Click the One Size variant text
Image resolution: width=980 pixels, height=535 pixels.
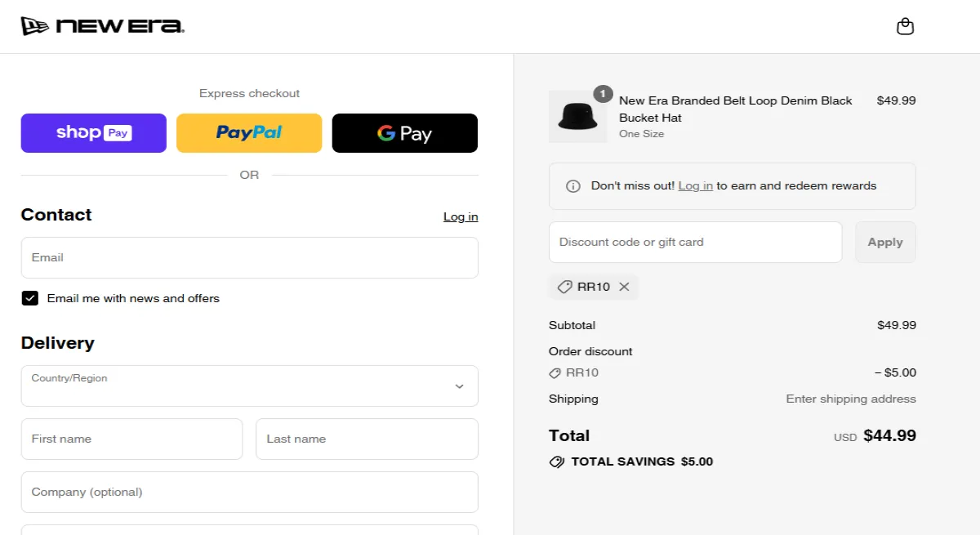[x=641, y=134]
